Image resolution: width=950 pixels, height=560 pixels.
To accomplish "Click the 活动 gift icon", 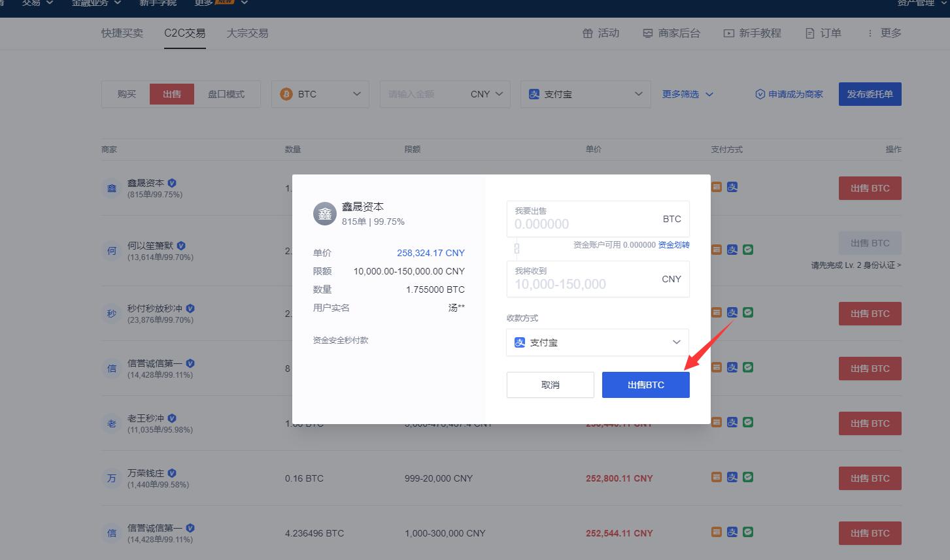I will point(588,33).
